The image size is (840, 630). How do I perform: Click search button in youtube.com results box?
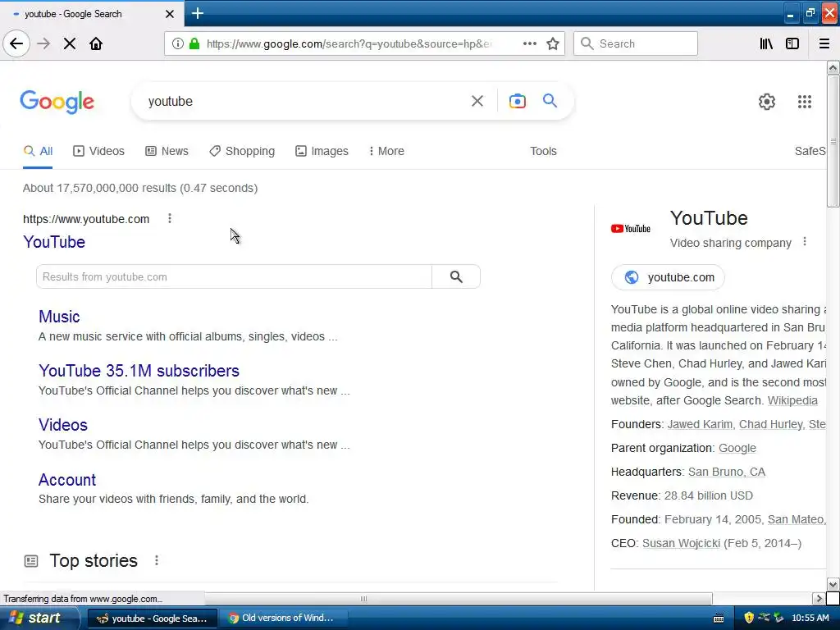456,276
